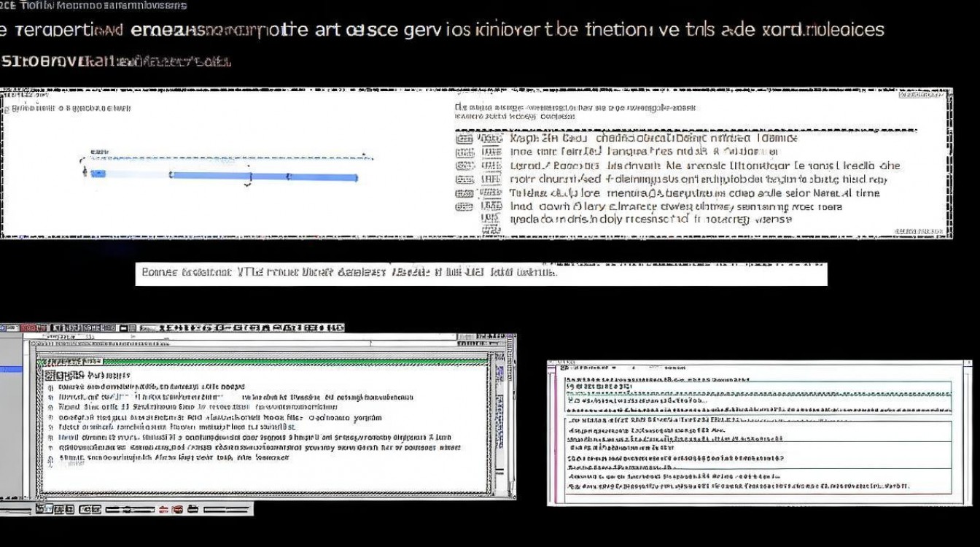Click the icon beside the 'Lgrad' row in top panel
This screenshot has width=980, height=547.
coord(464,166)
